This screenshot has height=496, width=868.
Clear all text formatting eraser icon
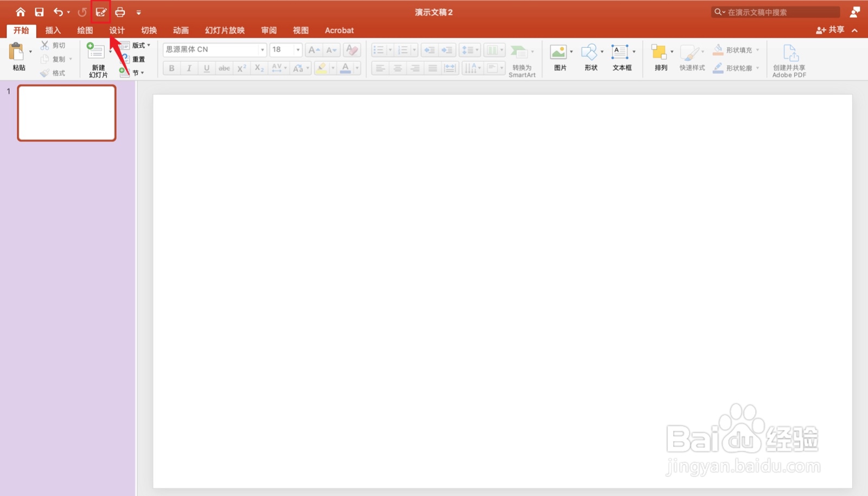[352, 50]
